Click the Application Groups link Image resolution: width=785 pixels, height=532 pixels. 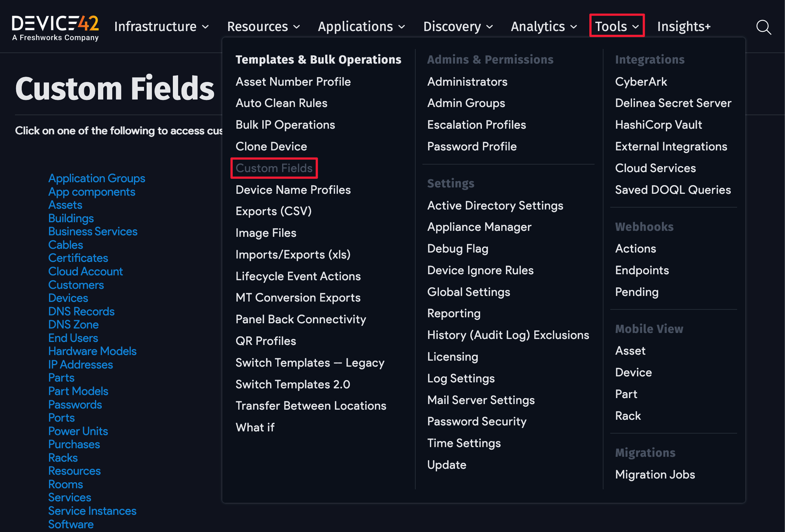tap(97, 178)
